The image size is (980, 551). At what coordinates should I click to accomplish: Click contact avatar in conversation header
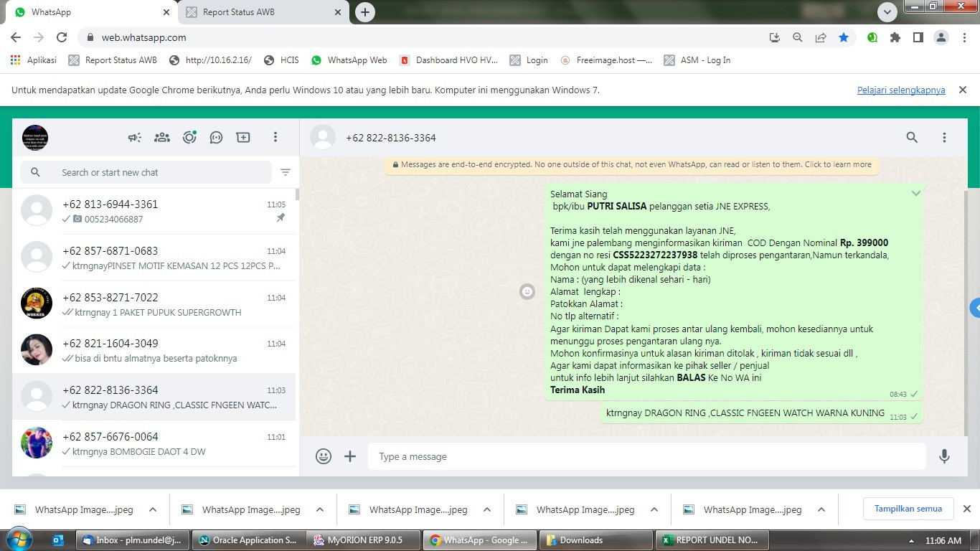(323, 137)
